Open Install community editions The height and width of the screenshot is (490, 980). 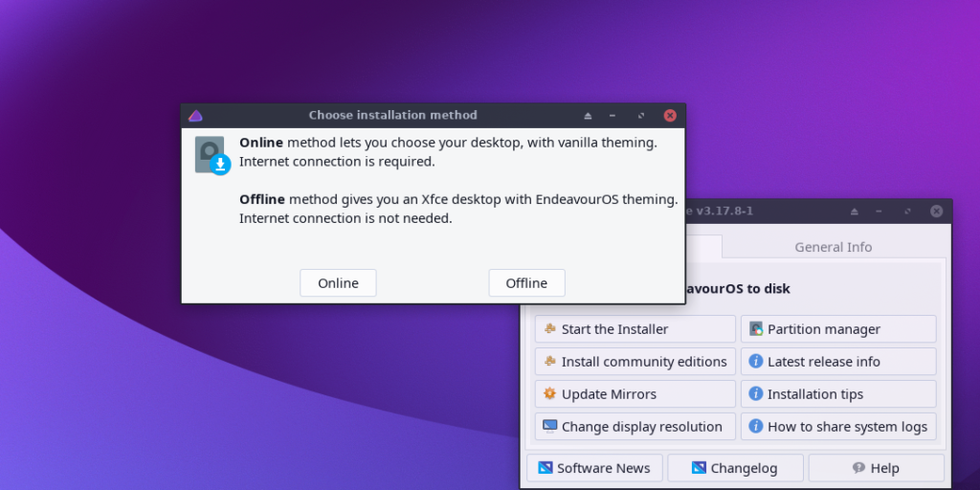(x=635, y=361)
